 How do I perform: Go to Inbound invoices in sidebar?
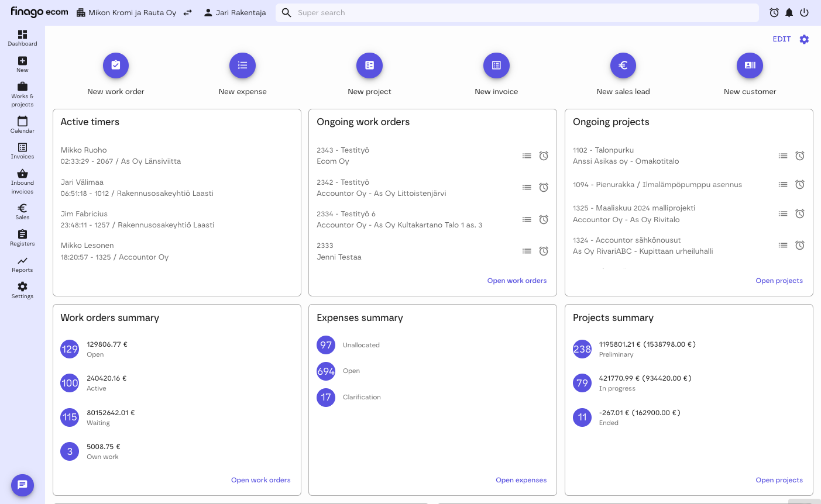click(x=22, y=181)
